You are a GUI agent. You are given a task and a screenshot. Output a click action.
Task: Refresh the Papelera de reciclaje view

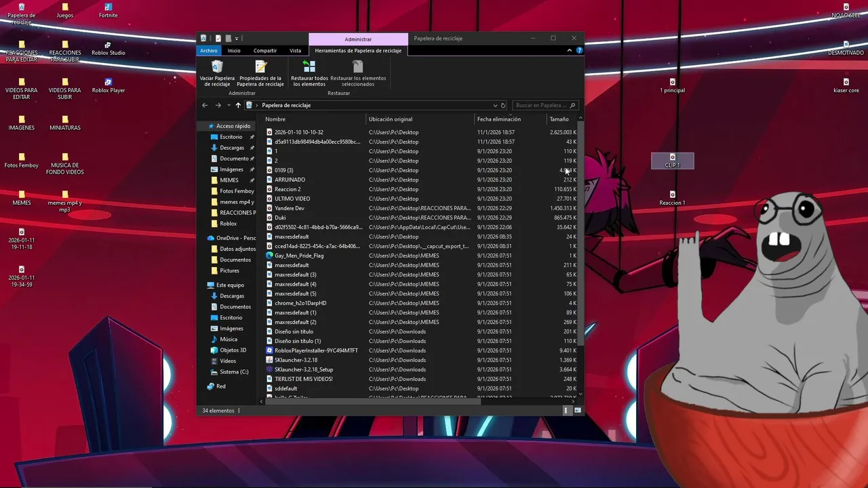pyautogui.click(x=502, y=105)
